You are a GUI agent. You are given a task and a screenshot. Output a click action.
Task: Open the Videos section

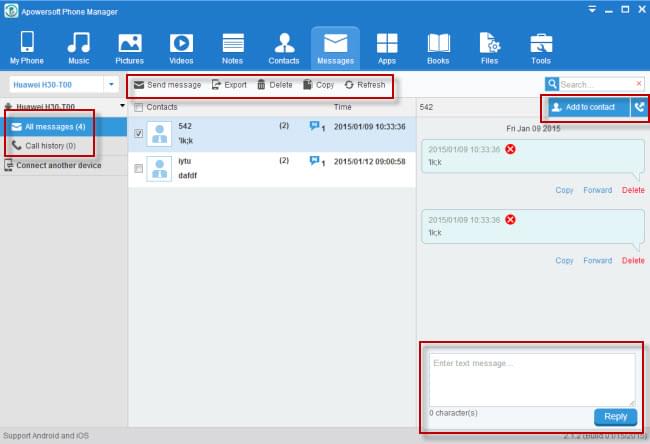click(x=181, y=48)
